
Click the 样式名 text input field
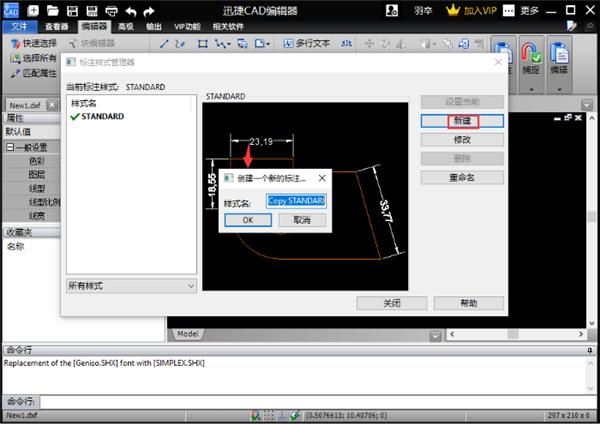pos(296,200)
